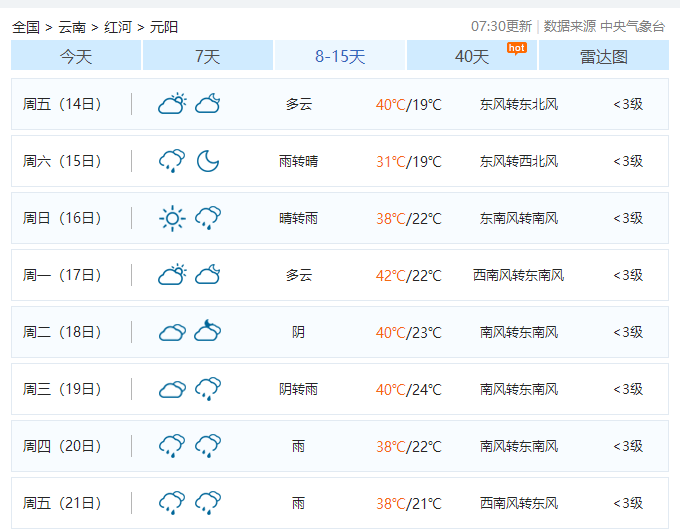Click the night overcast icon for 周二 18日
This screenshot has height=530, width=680.
coord(208,331)
